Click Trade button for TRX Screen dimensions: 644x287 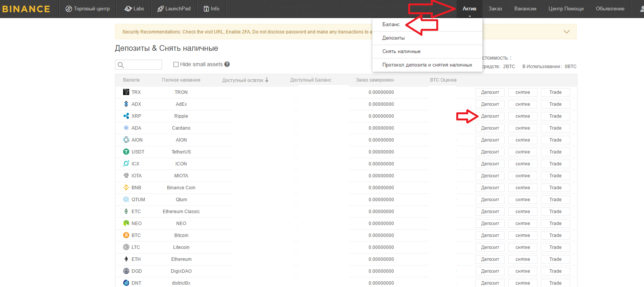coord(556,92)
